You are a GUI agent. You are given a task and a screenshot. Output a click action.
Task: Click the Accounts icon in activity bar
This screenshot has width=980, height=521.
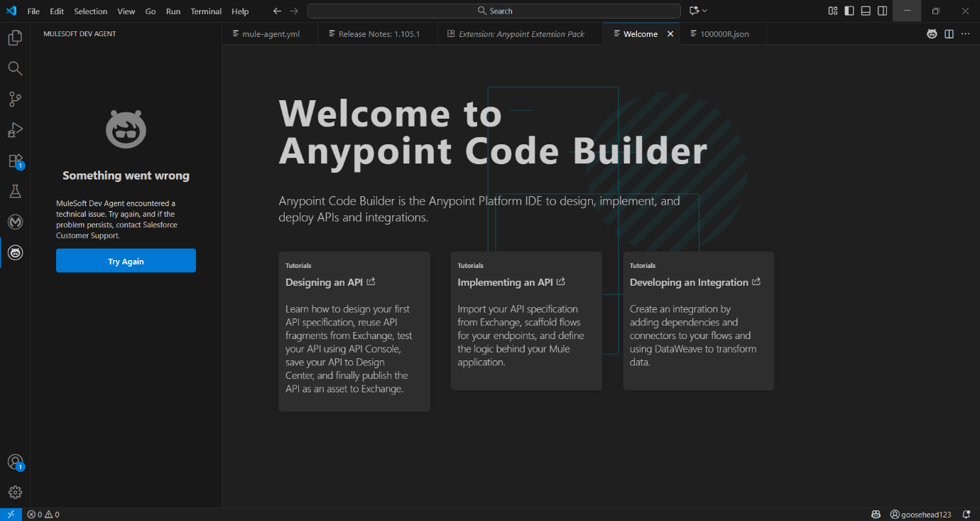pos(15,462)
